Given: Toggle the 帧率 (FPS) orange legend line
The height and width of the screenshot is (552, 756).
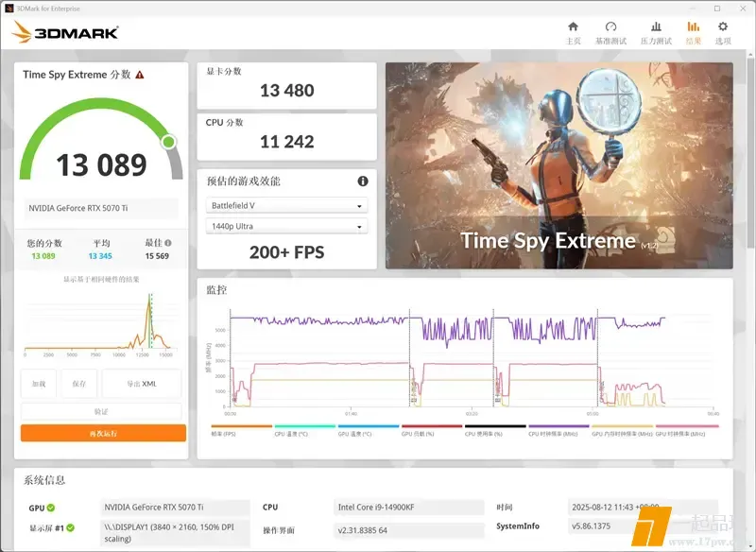Looking at the screenshot, I should 242,426.
